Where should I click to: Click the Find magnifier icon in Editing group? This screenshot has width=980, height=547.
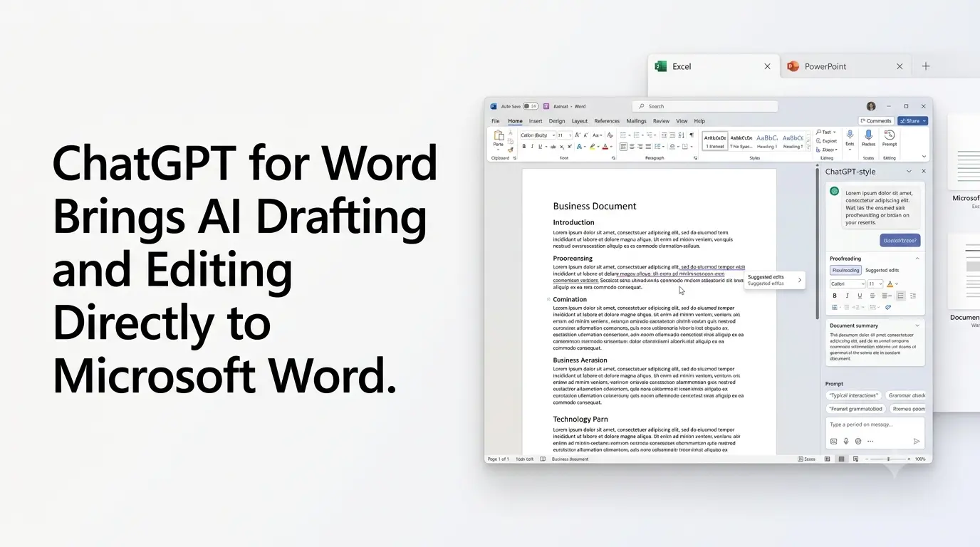tap(819, 132)
